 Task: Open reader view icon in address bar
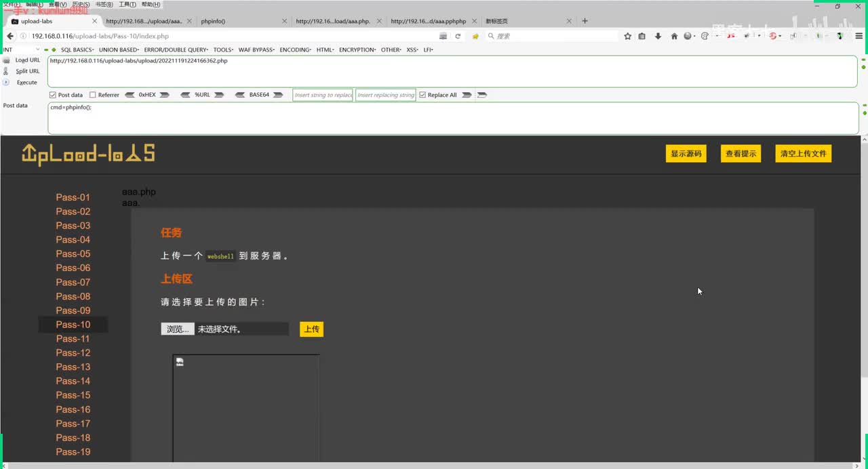443,36
